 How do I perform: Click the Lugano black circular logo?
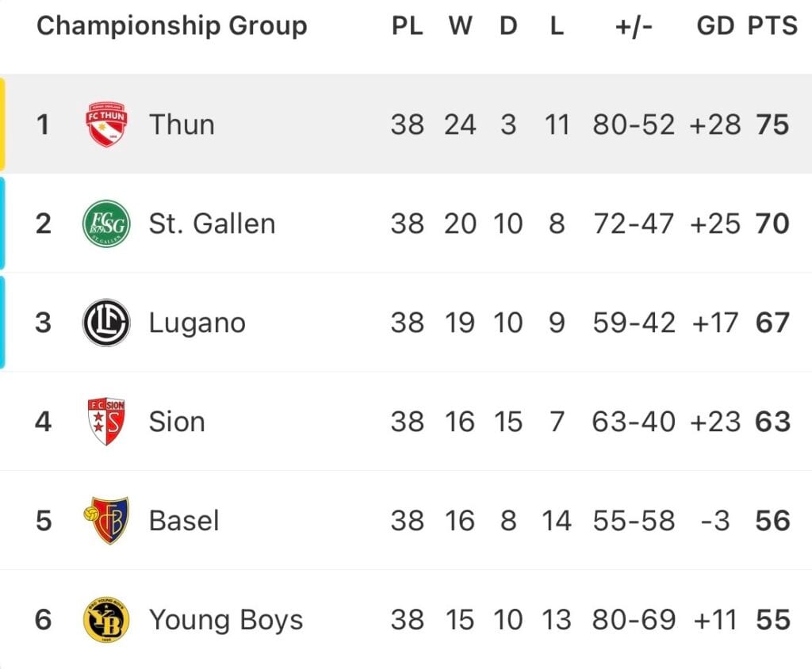106,323
